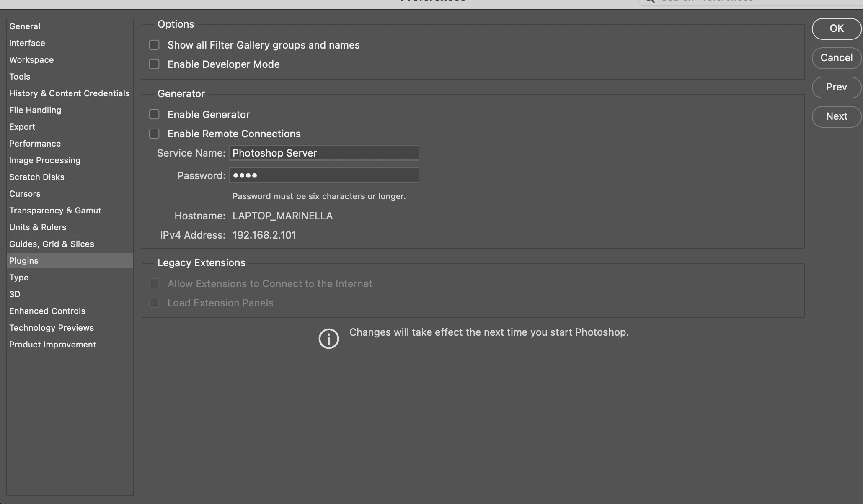Image resolution: width=863 pixels, height=504 pixels.
Task: Toggle Enable Developer Mode checkbox
Action: pos(154,64)
